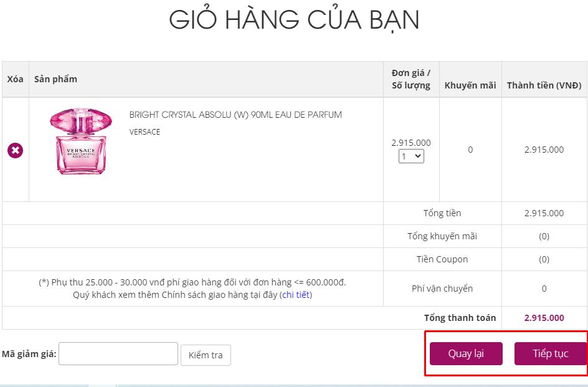Select the 'Tổng tiền' row label
Screen dimensions: 588x387
click(x=442, y=213)
